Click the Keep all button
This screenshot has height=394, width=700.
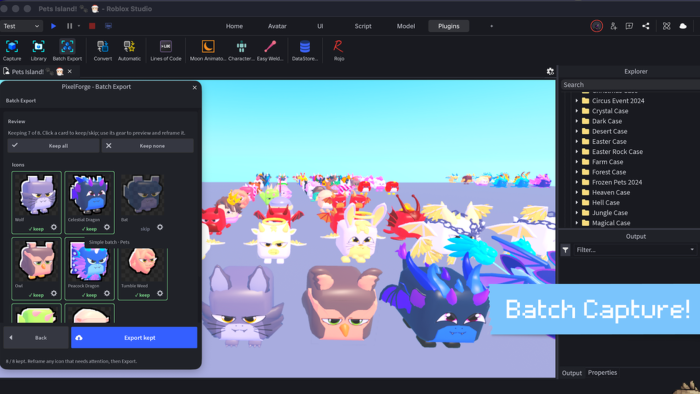point(53,146)
